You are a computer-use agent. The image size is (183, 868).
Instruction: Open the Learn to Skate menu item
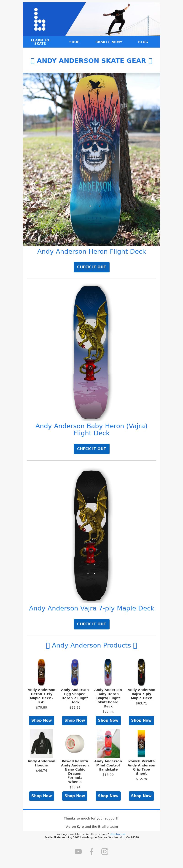[x=40, y=42]
